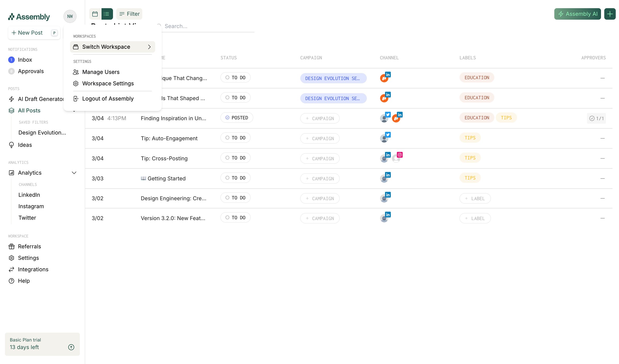The height and width of the screenshot is (364, 619).
Task: Click the Integrations arrows icon
Action: (x=11, y=270)
